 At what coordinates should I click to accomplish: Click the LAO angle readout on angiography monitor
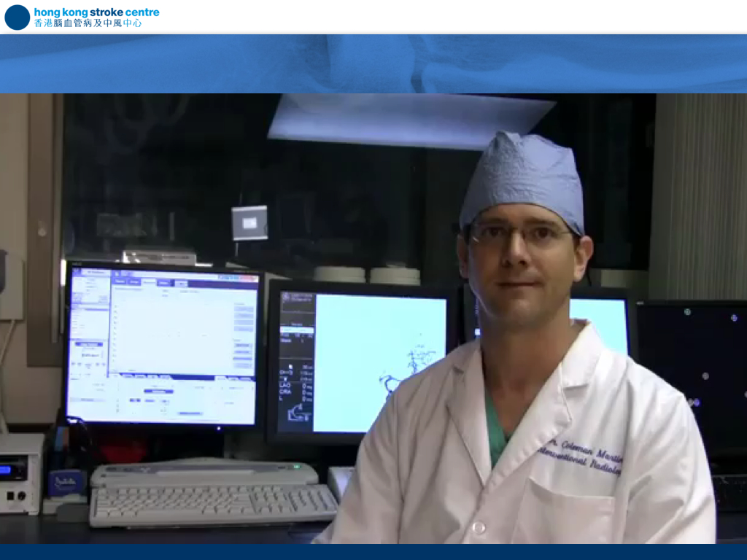point(286,385)
